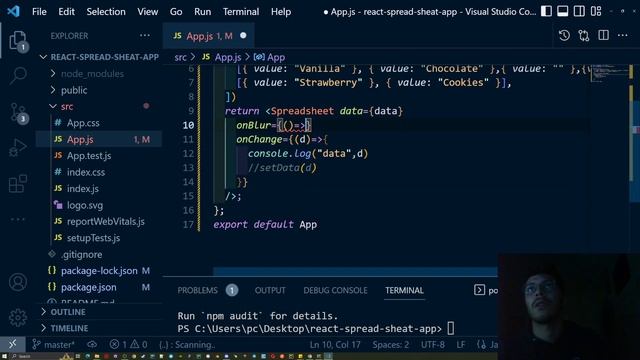Screen dimensions: 640x360
Task: Show additional views ellipsis in activity bar
Action: click(18, 219)
